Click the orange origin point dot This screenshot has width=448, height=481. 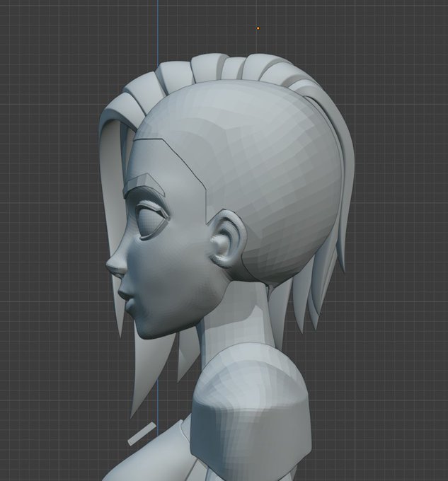pos(258,28)
